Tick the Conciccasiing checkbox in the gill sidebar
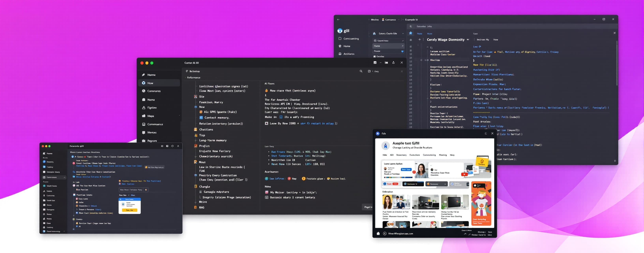The height and width of the screenshot is (253, 644). [x=340, y=39]
